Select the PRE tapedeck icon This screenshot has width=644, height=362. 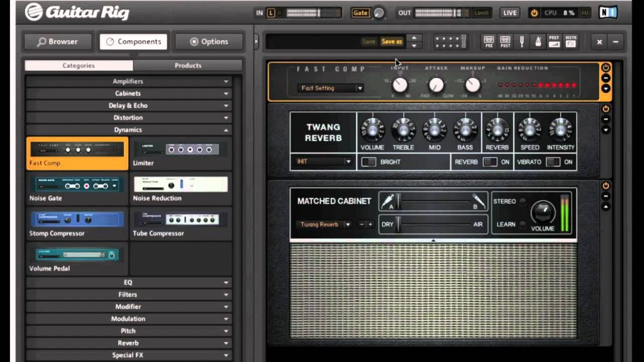[x=489, y=42]
